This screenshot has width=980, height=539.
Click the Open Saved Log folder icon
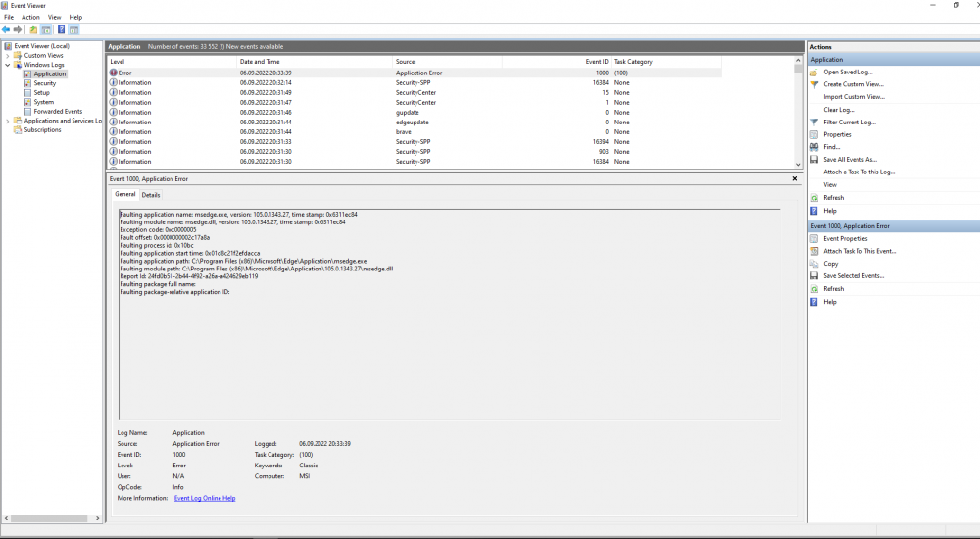[x=814, y=72]
